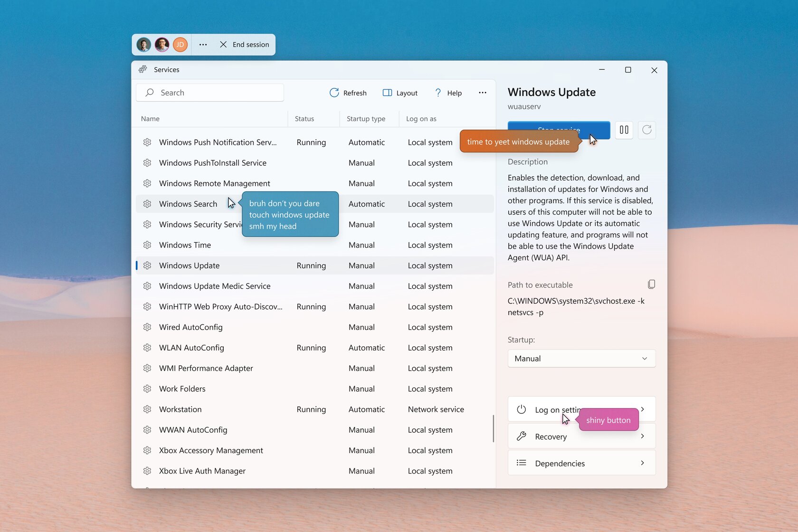798x532 pixels.
Task: Select Windows PushToInstall Service row
Action: point(314,163)
